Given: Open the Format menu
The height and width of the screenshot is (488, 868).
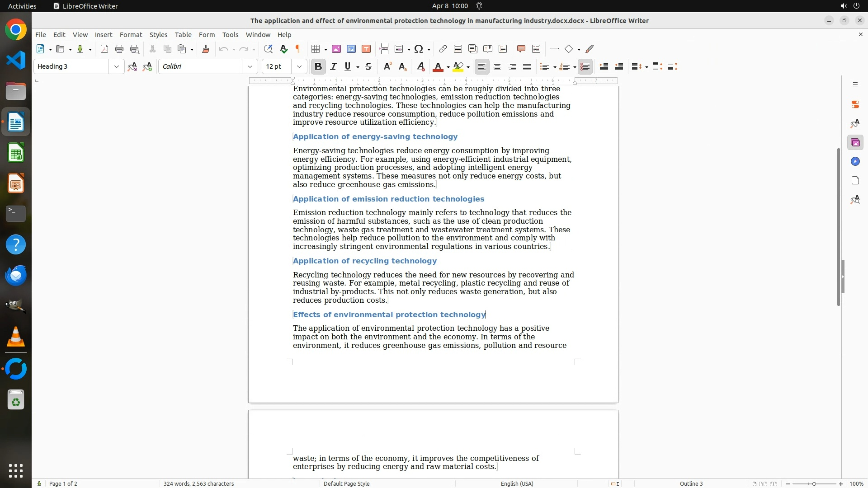Looking at the screenshot, I should 131,35.
